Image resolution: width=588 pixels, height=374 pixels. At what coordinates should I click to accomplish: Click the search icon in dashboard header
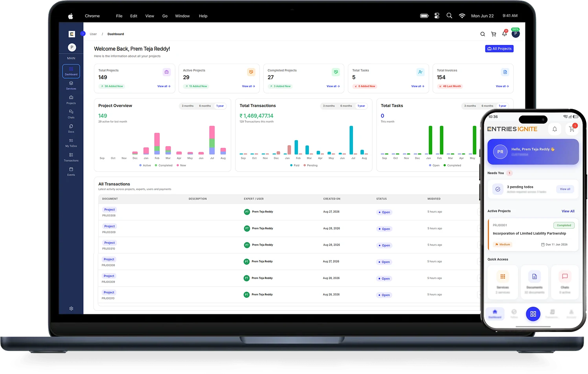click(483, 34)
